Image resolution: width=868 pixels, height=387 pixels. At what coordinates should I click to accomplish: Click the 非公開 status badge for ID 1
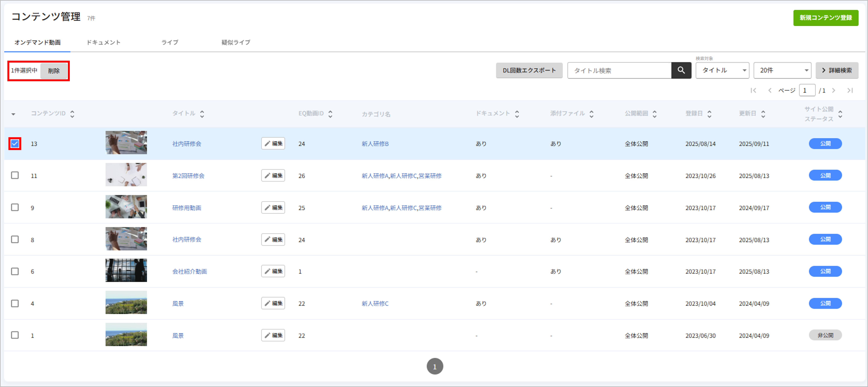point(825,335)
